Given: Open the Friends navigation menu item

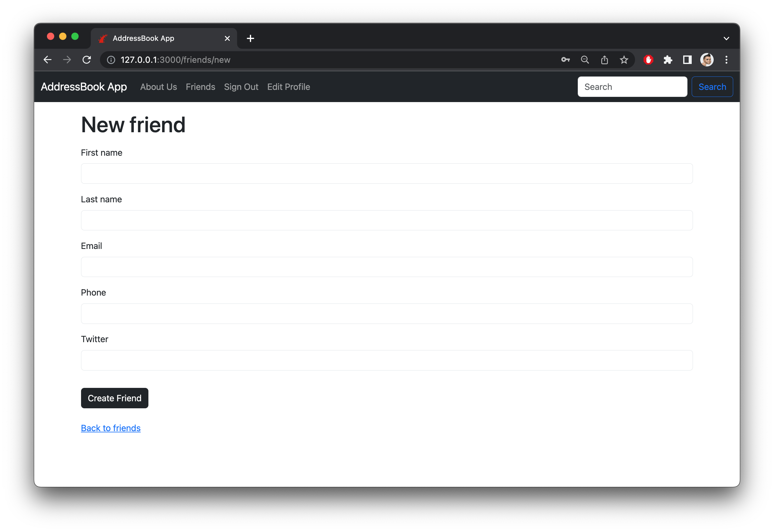Looking at the screenshot, I should tap(201, 87).
